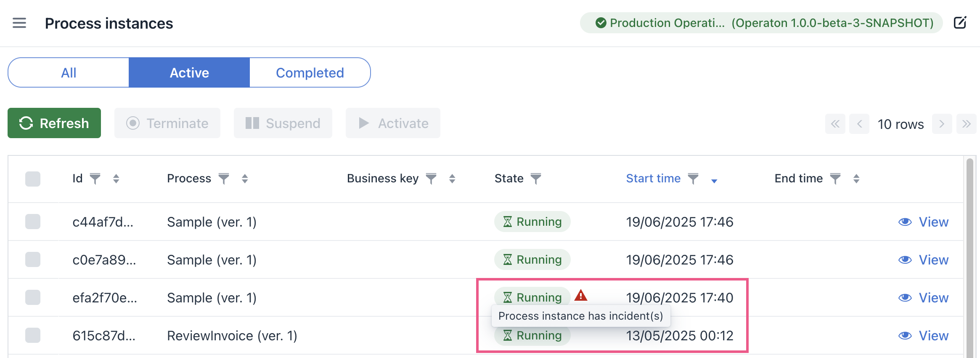
Task: View process instance c0e7a89
Action: [x=924, y=260]
